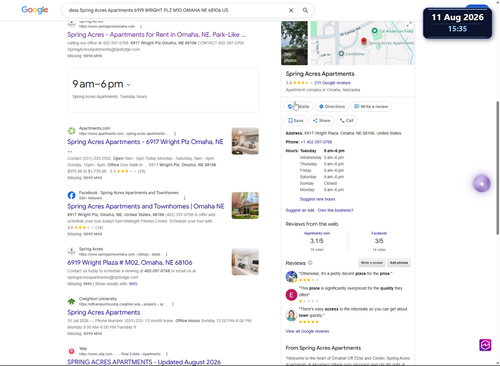Viewport: 500px width, 366px height.
Task: Click the page vertical scrollbar
Action: pyautogui.click(x=498, y=168)
